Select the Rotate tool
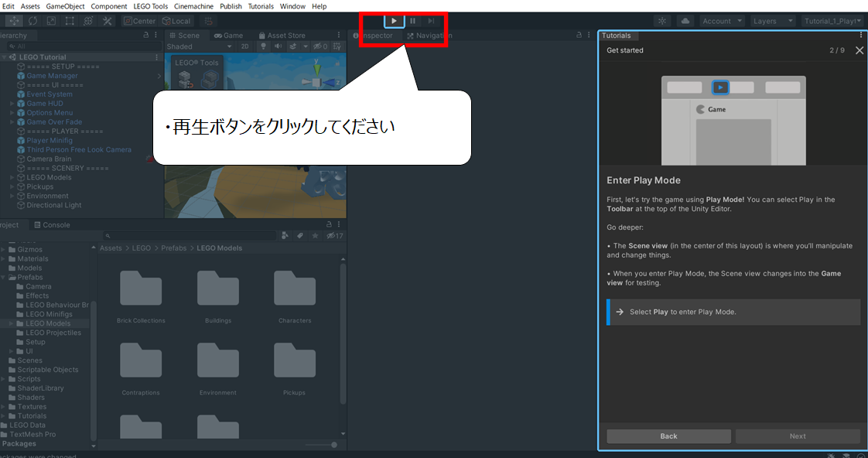Viewport: 868px width, 458px height. pos(32,21)
